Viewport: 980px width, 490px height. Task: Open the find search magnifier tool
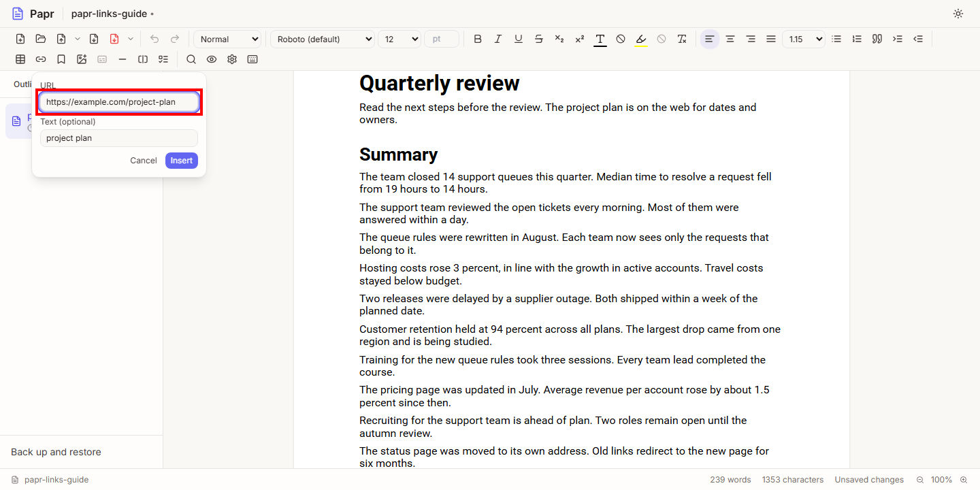tap(191, 59)
